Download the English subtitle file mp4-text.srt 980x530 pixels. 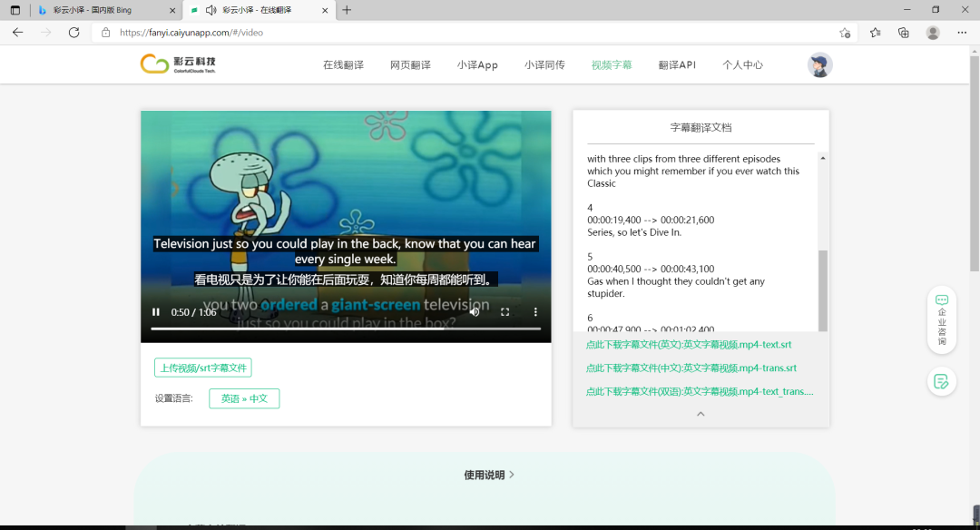(x=689, y=344)
